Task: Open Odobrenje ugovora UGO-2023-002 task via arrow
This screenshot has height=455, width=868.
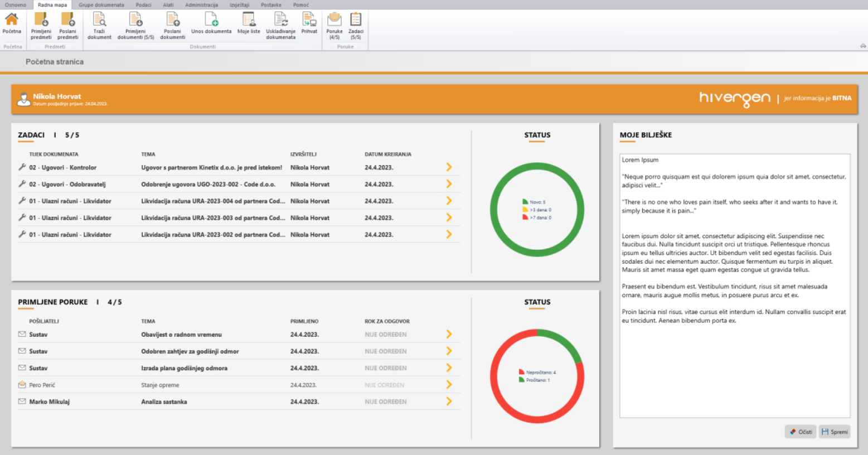Action: 449,184
